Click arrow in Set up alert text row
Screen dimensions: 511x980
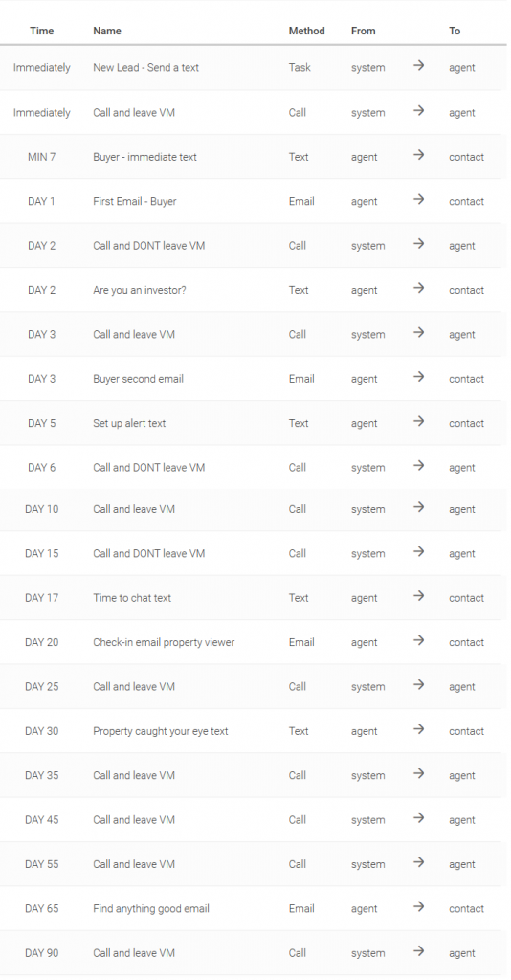coord(418,421)
